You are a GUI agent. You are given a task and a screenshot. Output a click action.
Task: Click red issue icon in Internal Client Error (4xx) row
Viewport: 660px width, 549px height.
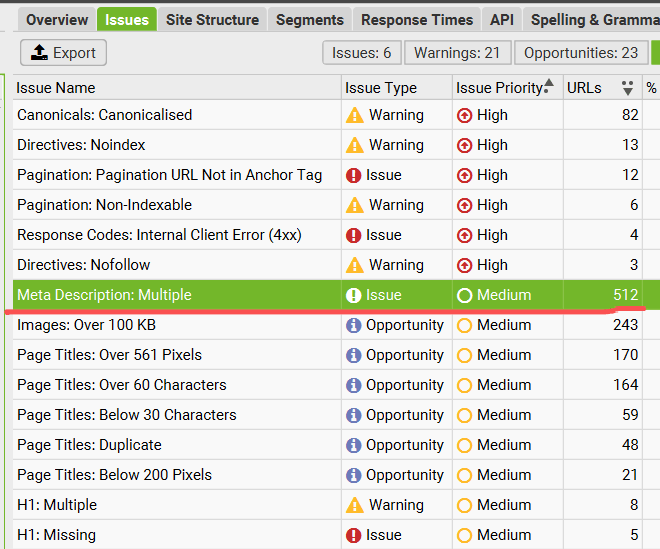click(x=354, y=235)
